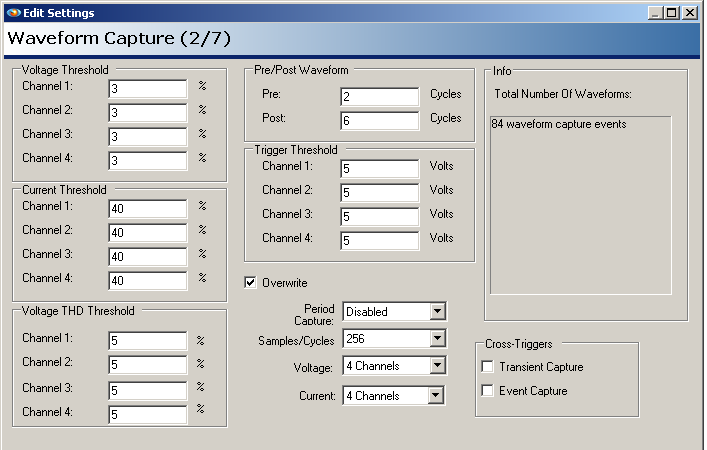The height and width of the screenshot is (450, 707).
Task: Edit Trigger Threshold Channel 4 volts field
Action: 380,240
